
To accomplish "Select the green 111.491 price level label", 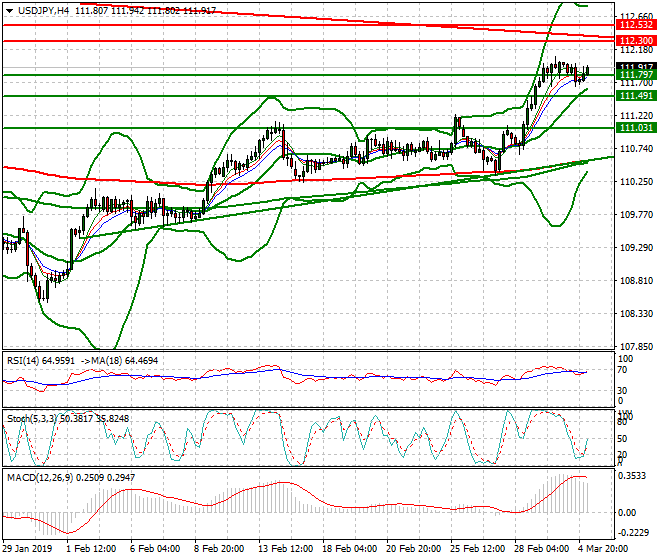I will click(636, 96).
